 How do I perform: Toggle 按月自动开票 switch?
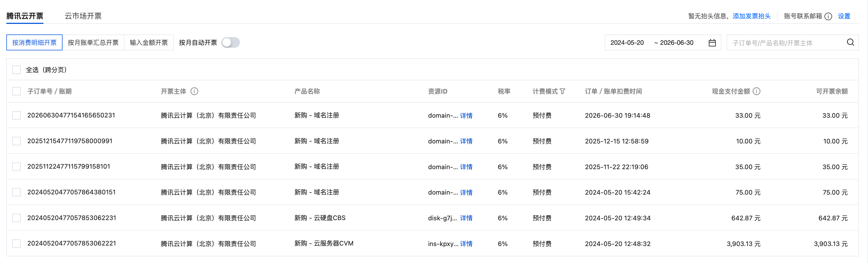[x=231, y=42]
